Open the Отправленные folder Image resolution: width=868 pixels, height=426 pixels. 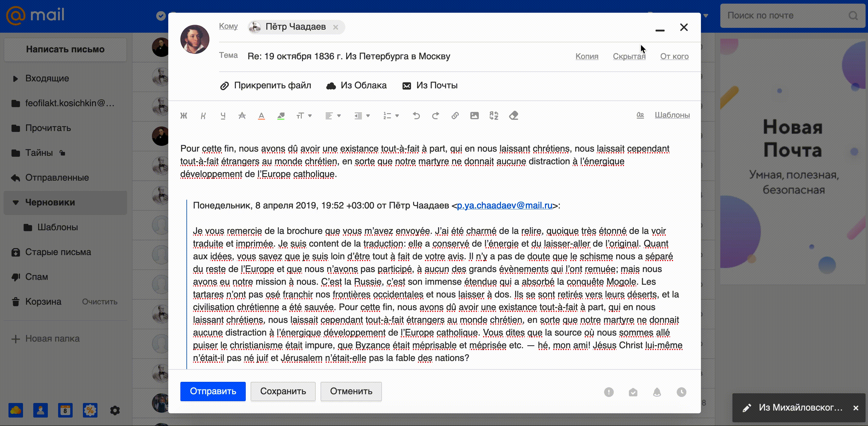click(57, 178)
